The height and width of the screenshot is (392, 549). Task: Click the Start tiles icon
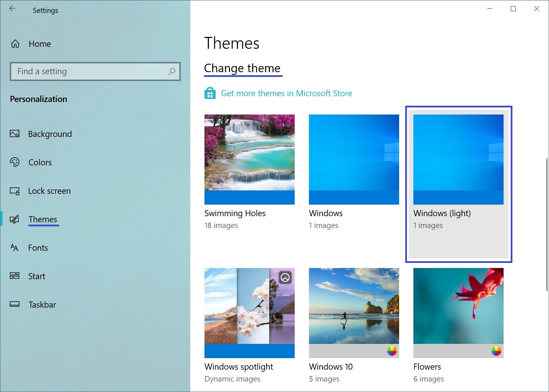pyautogui.click(x=15, y=276)
